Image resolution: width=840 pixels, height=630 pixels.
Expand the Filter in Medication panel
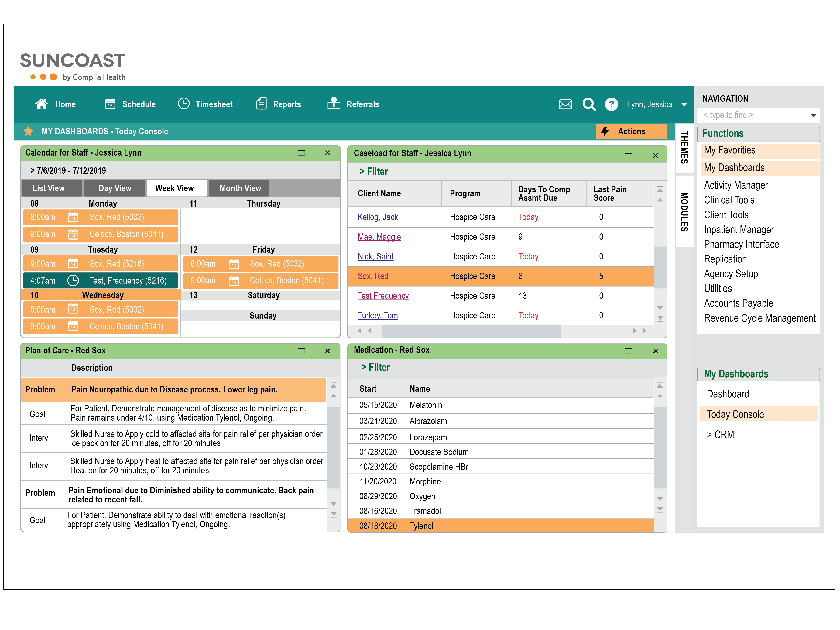point(375,367)
